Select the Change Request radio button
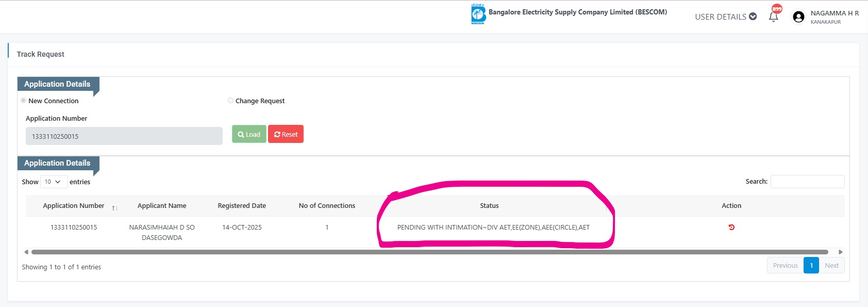Viewport: 868px width, 307px height. tap(230, 101)
